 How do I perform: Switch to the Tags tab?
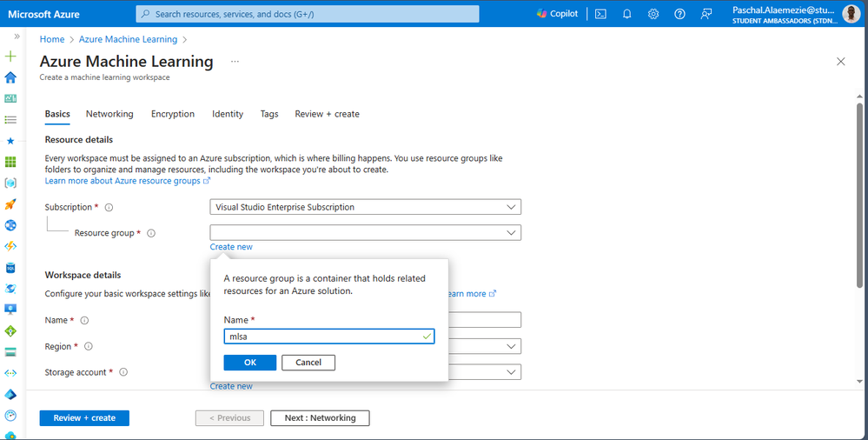(x=269, y=114)
